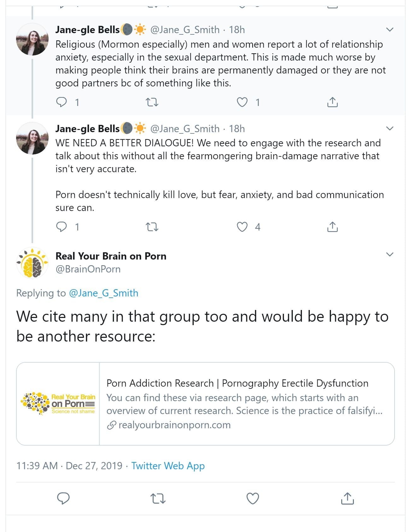Retweet the relationship anxiety tweet
416x532 pixels.
[152, 102]
